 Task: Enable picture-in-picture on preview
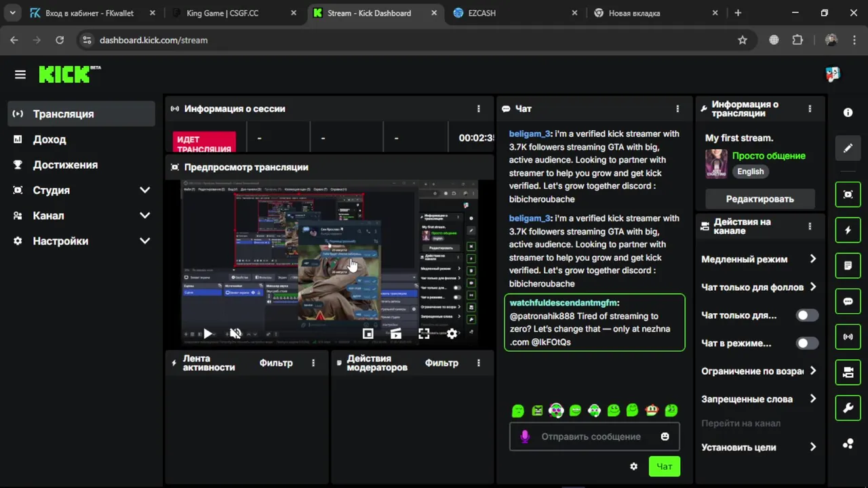(368, 333)
